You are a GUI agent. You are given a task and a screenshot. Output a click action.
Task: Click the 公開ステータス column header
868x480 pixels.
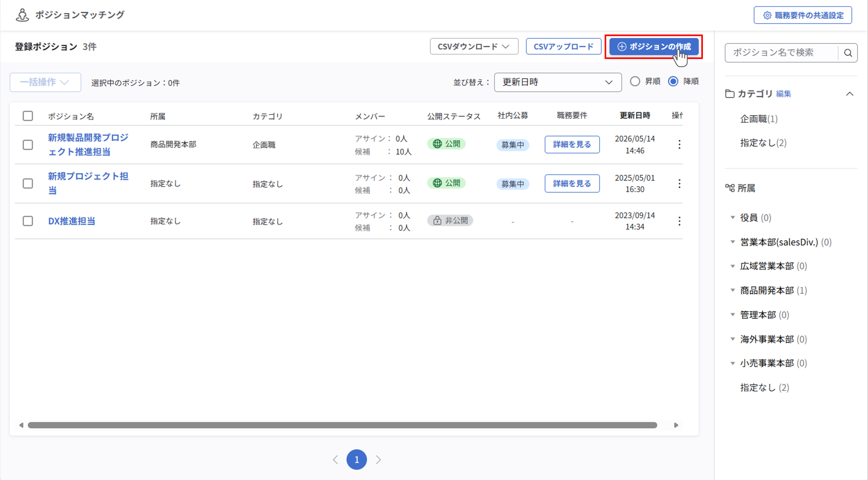pos(454,116)
